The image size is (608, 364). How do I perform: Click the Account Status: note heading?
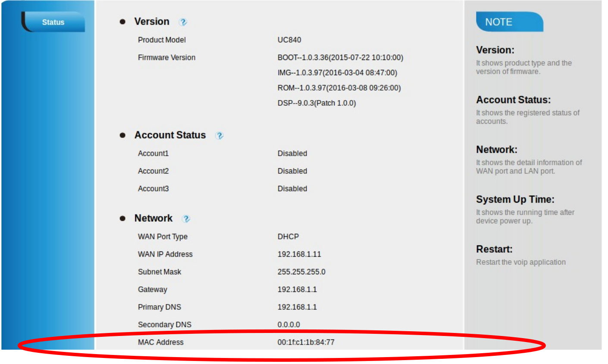pyautogui.click(x=514, y=100)
